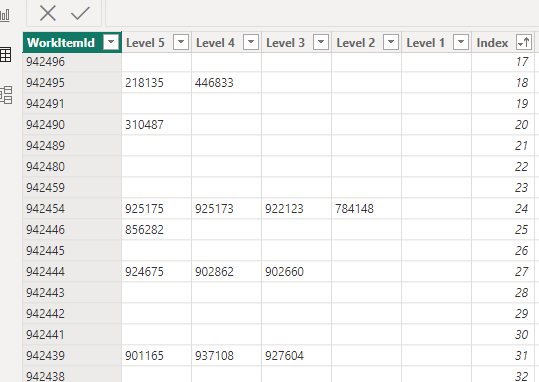Open the Data table view icon

6,55
